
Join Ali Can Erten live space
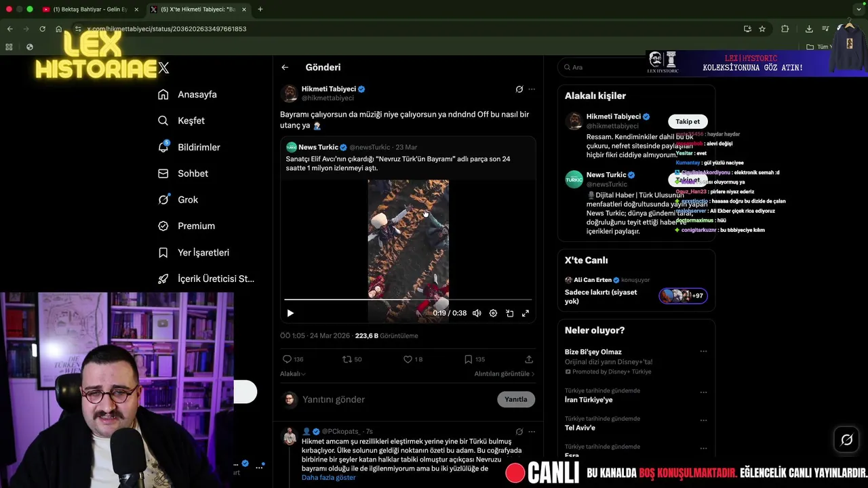pyautogui.click(x=636, y=289)
